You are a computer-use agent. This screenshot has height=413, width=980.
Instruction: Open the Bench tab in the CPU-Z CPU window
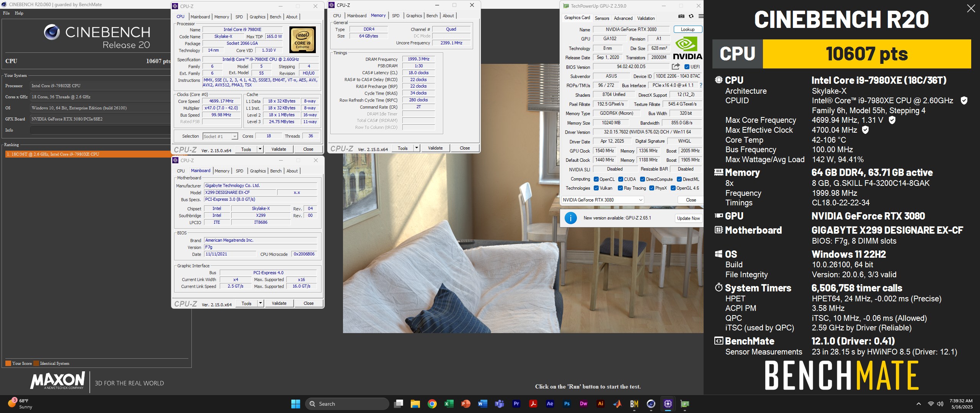pyautogui.click(x=275, y=17)
